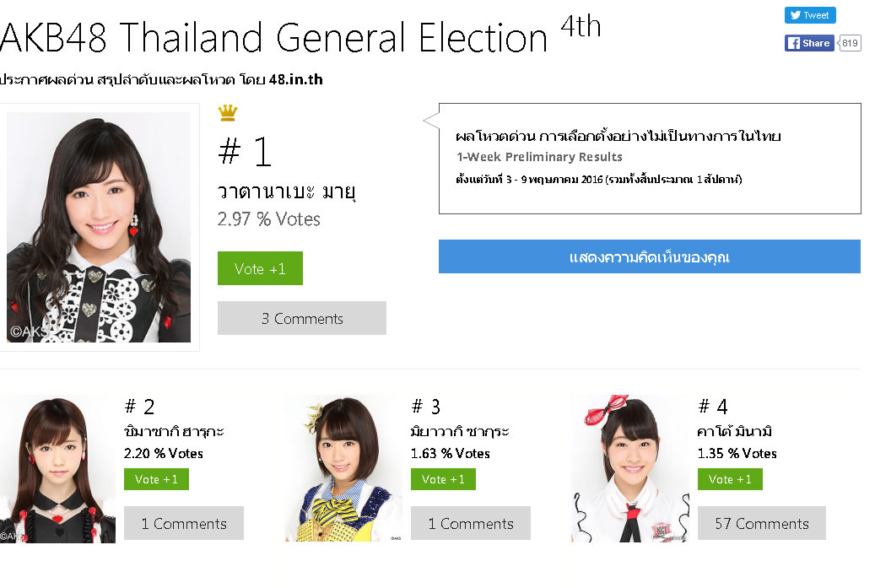Image resolution: width=875 pixels, height=588 pixels.
Task: Click the Facebook share count bubble showing 819
Action: pyautogui.click(x=850, y=43)
